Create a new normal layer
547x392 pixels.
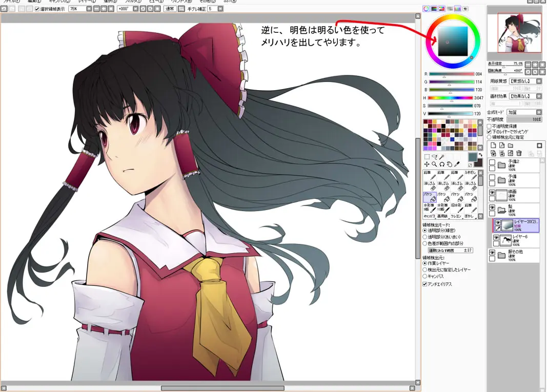[x=493, y=145]
